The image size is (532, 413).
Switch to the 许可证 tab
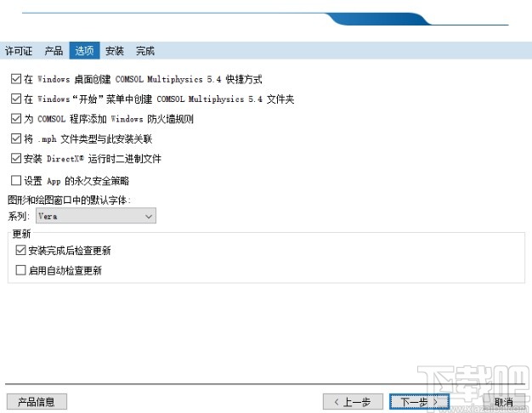click(x=19, y=51)
